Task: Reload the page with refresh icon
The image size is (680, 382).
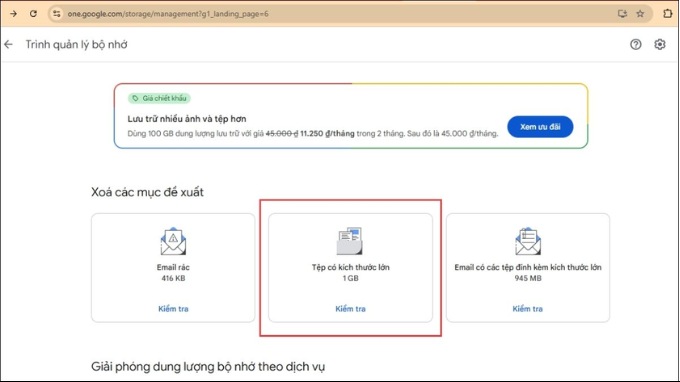Action: 33,14
